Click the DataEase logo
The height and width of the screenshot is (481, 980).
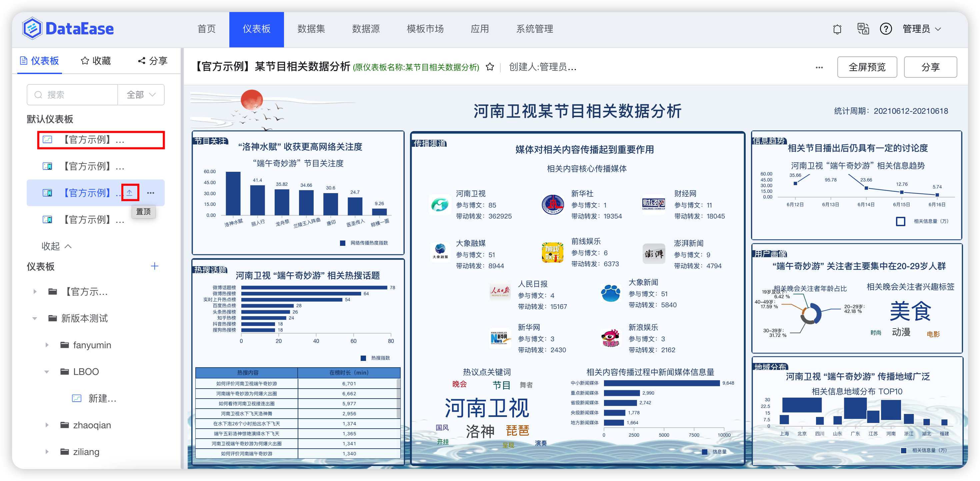click(x=68, y=29)
